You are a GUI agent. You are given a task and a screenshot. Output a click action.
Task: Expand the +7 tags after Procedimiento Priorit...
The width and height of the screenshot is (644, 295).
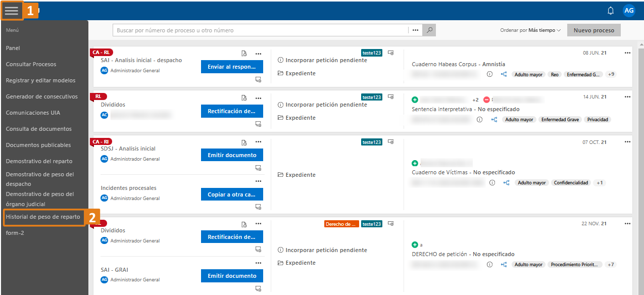click(x=611, y=265)
